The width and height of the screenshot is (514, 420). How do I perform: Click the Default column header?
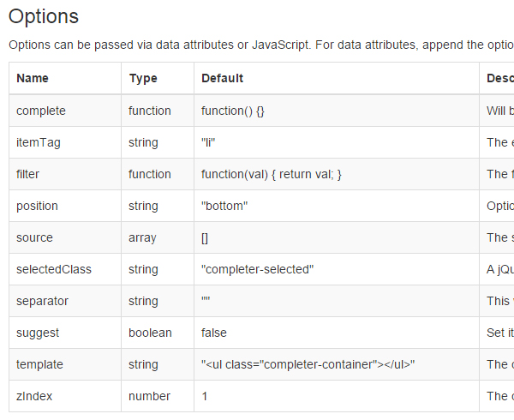pos(222,78)
